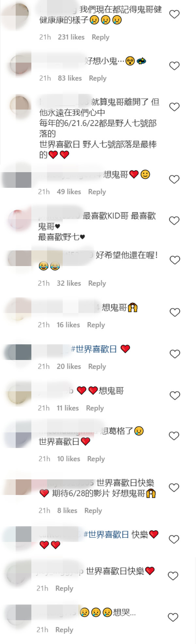The image size is (196, 644).
Task: Like the 好希望他還在喔 comment
Action: point(175,260)
